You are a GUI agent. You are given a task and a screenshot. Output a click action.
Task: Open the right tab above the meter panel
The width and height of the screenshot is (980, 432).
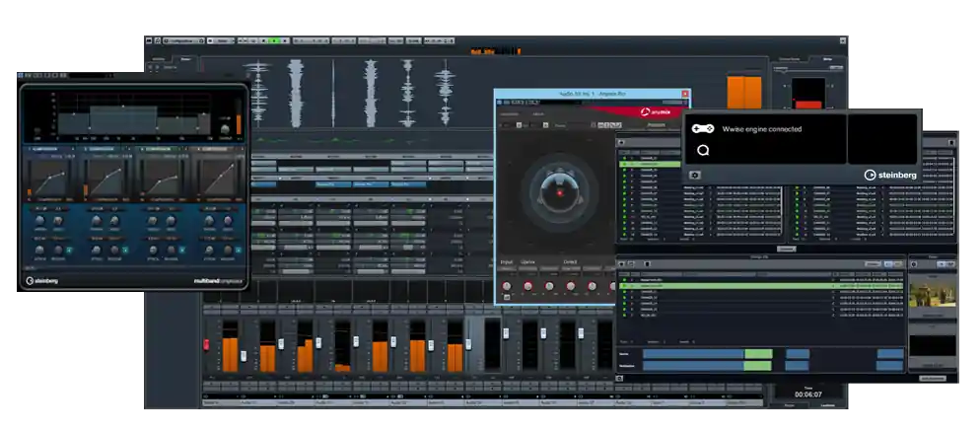[827, 59]
